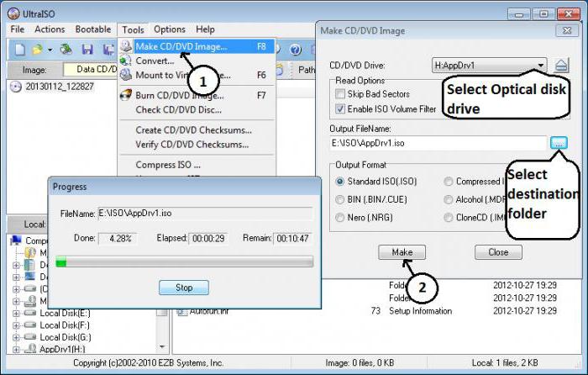Select the Nero (.NRG) output format
The image size is (588, 375).
coord(339,217)
